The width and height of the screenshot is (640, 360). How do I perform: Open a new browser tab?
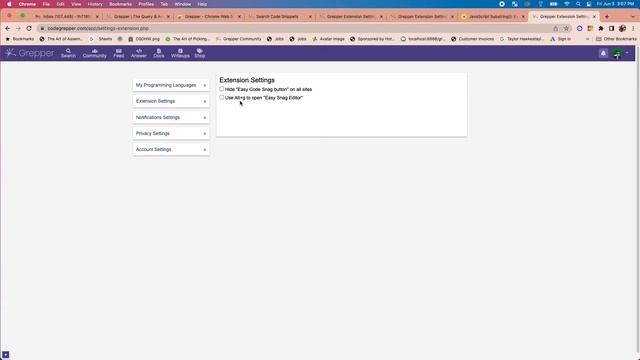tap(607, 17)
